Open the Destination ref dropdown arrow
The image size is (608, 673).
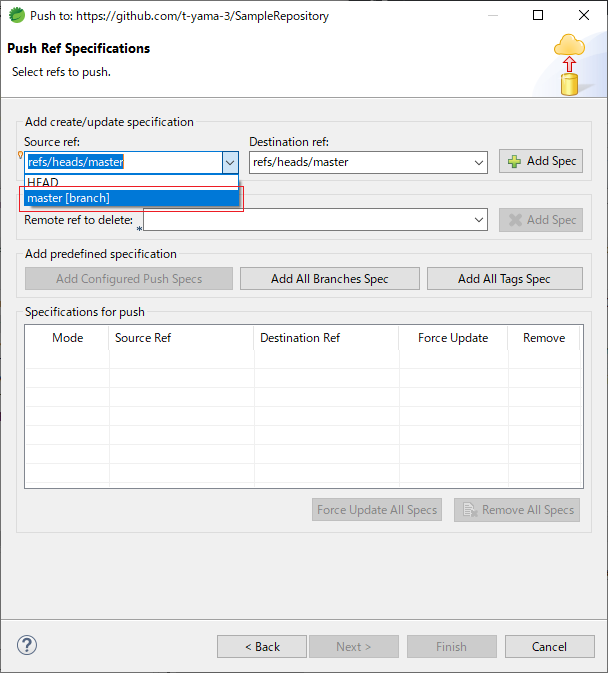478,163
